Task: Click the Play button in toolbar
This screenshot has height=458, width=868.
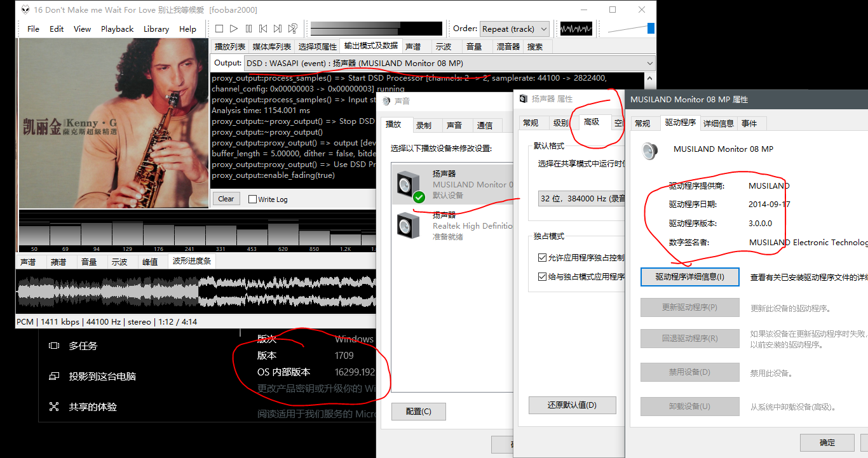Action: coord(234,29)
